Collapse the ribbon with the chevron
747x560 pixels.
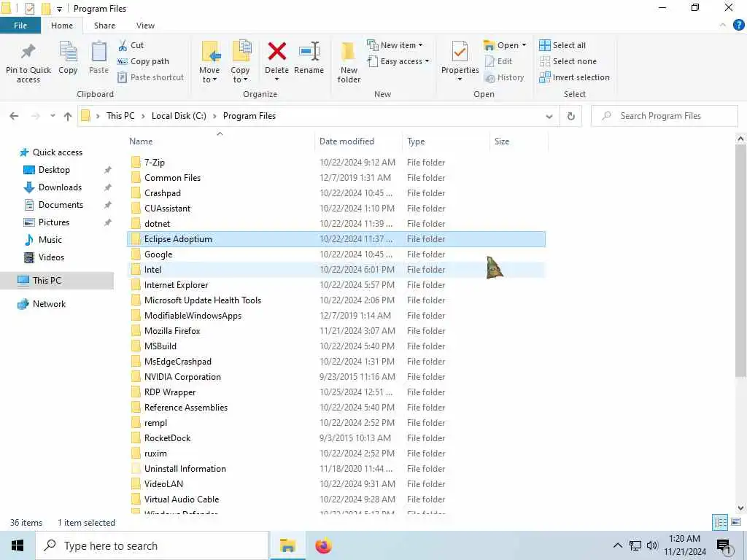722,26
